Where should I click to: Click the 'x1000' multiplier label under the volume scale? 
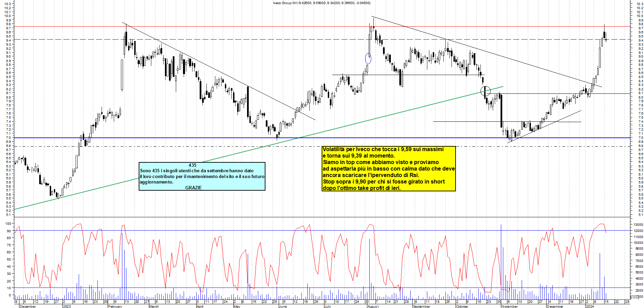click(x=634, y=297)
